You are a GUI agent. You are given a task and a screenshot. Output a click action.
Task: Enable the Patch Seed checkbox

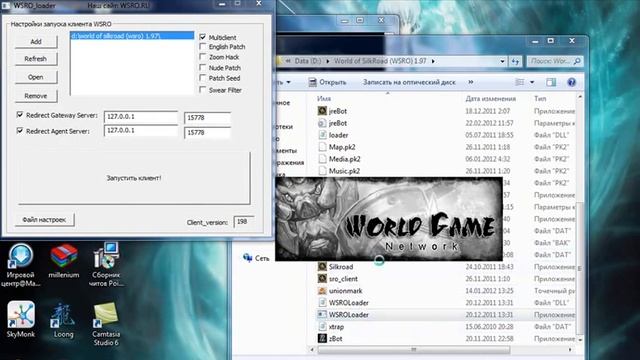202,78
